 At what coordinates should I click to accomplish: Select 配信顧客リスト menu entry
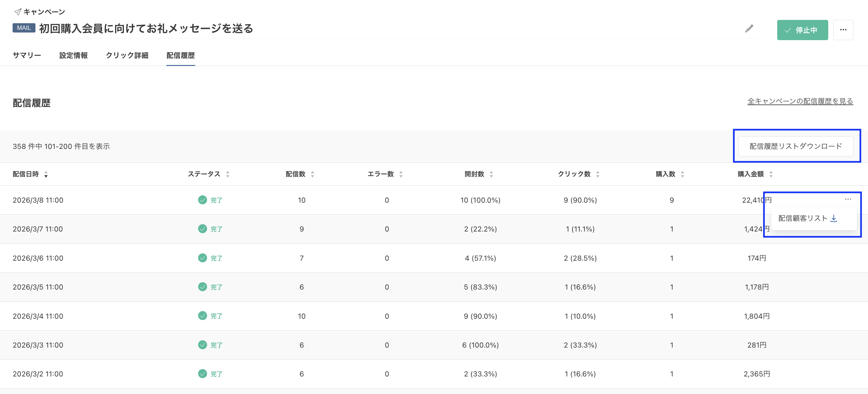(803, 218)
